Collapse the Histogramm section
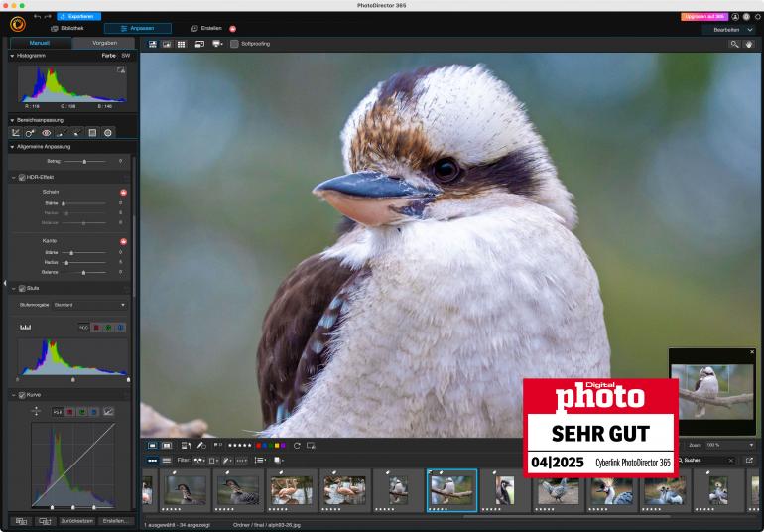764x532 pixels. [12, 56]
